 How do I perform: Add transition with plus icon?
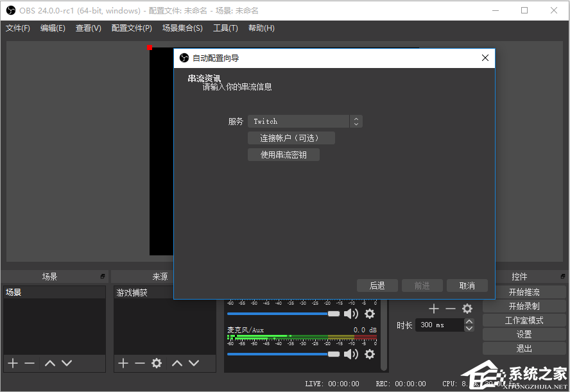tap(434, 309)
